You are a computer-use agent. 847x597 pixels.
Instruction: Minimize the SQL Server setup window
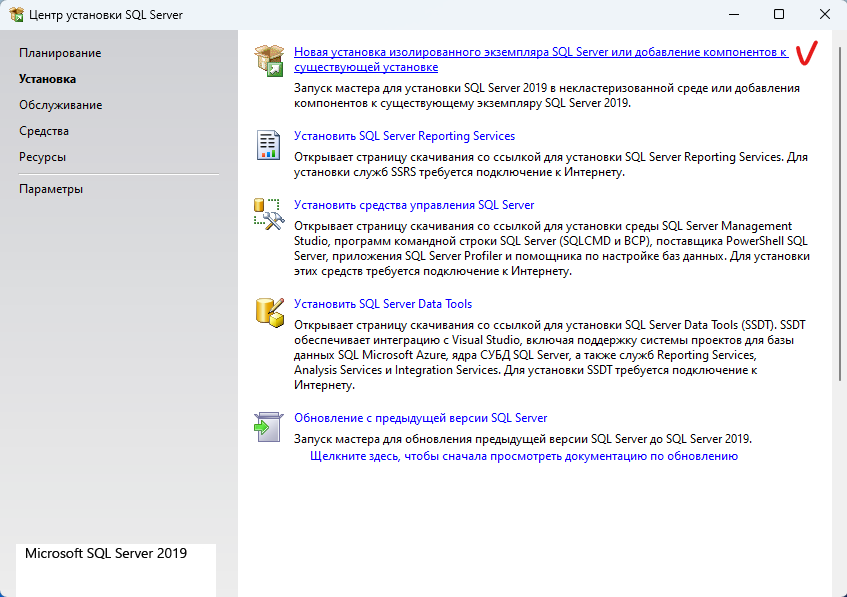(x=734, y=15)
